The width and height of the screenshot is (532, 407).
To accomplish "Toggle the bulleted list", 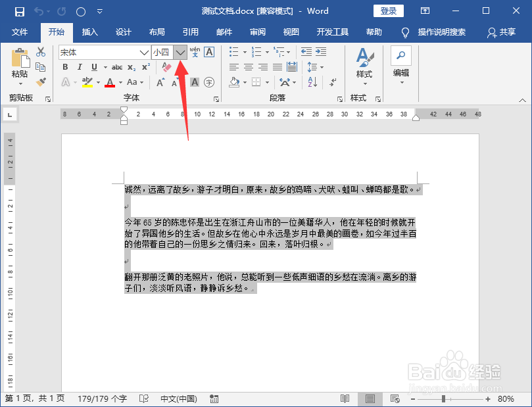I will point(233,51).
